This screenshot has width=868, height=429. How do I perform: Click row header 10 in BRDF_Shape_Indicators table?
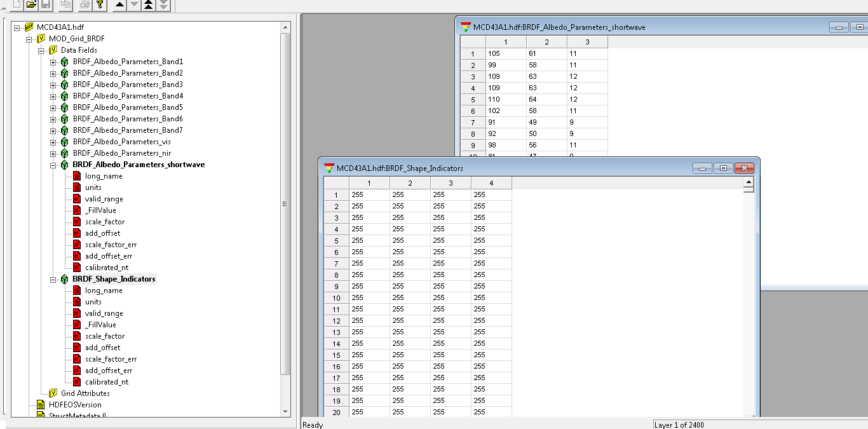(336, 298)
